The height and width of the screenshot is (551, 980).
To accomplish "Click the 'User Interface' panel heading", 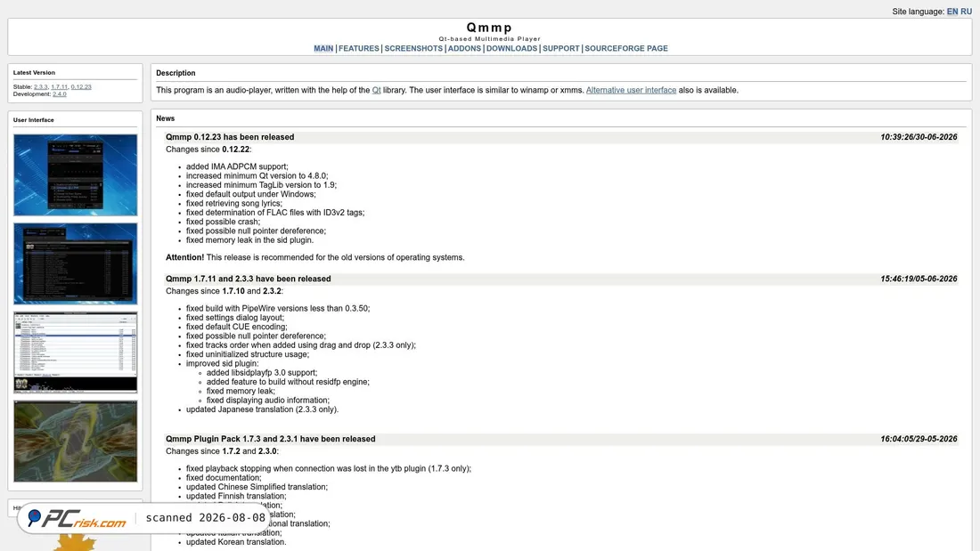I will [33, 120].
